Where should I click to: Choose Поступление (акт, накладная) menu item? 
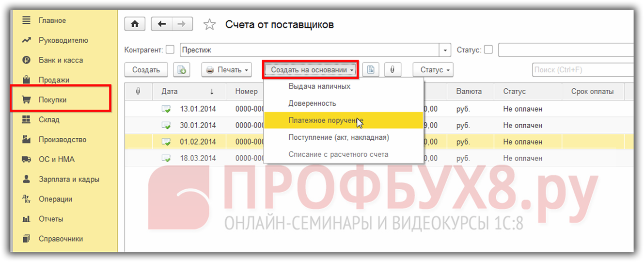point(338,137)
